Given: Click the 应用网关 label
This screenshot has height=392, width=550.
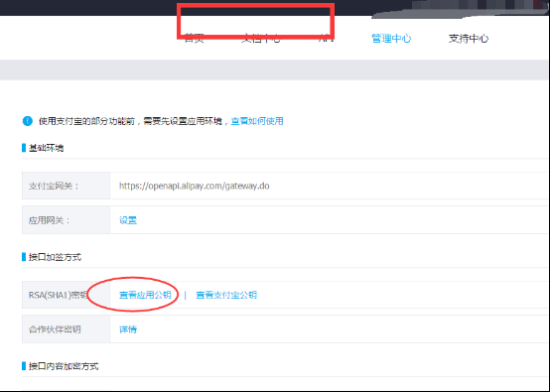Looking at the screenshot, I should (50, 220).
